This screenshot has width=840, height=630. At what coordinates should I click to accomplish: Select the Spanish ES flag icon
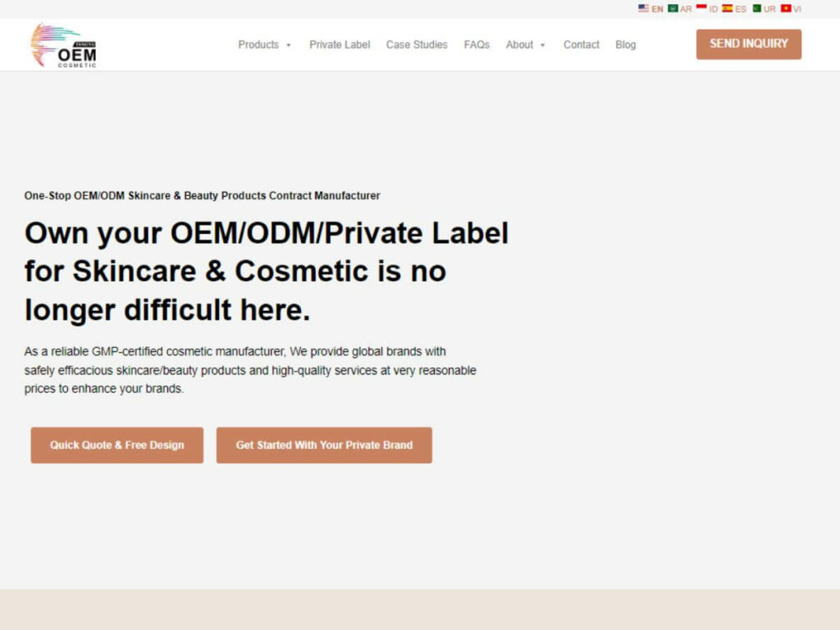point(727,8)
